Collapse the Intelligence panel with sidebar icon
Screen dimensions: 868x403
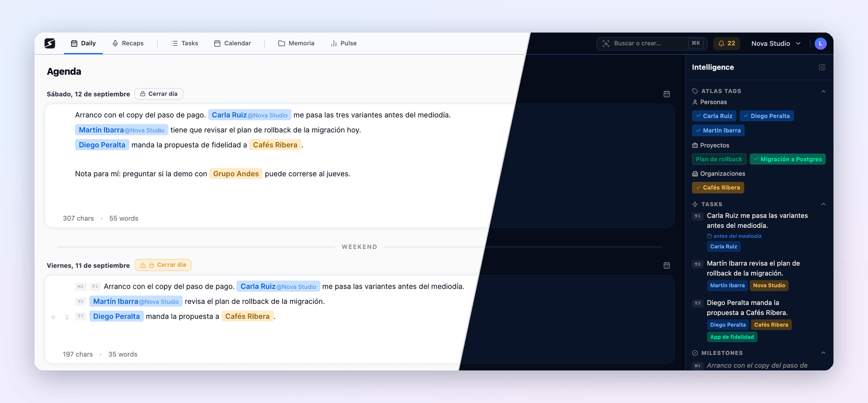(822, 67)
